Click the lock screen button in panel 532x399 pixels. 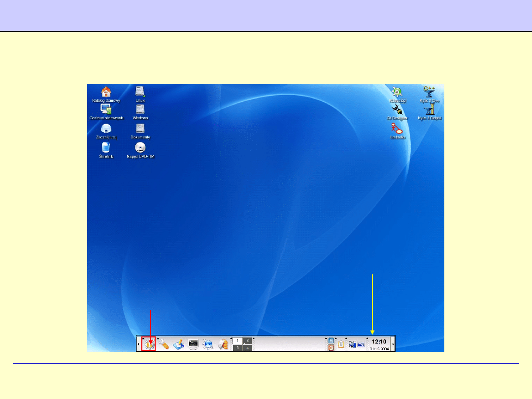click(331, 340)
